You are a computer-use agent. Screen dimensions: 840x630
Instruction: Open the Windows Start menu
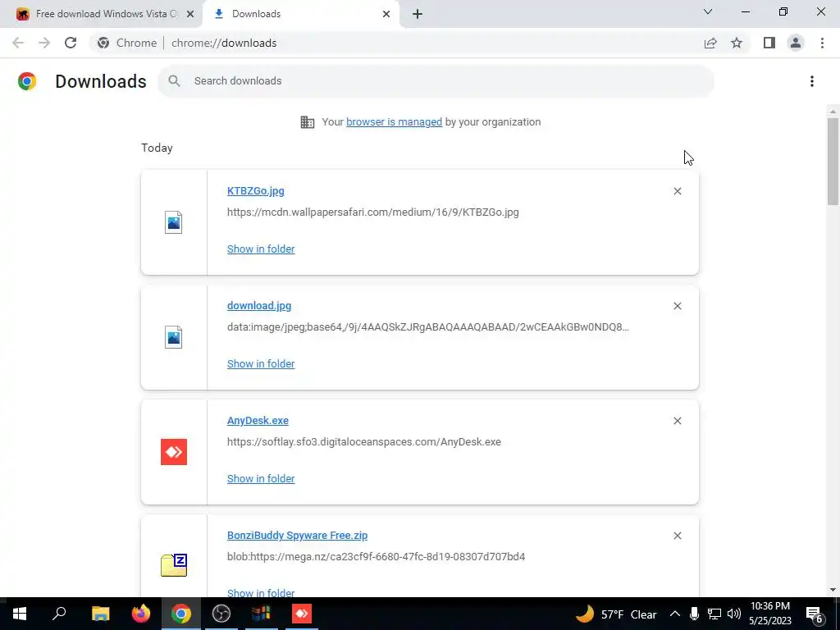click(20, 614)
